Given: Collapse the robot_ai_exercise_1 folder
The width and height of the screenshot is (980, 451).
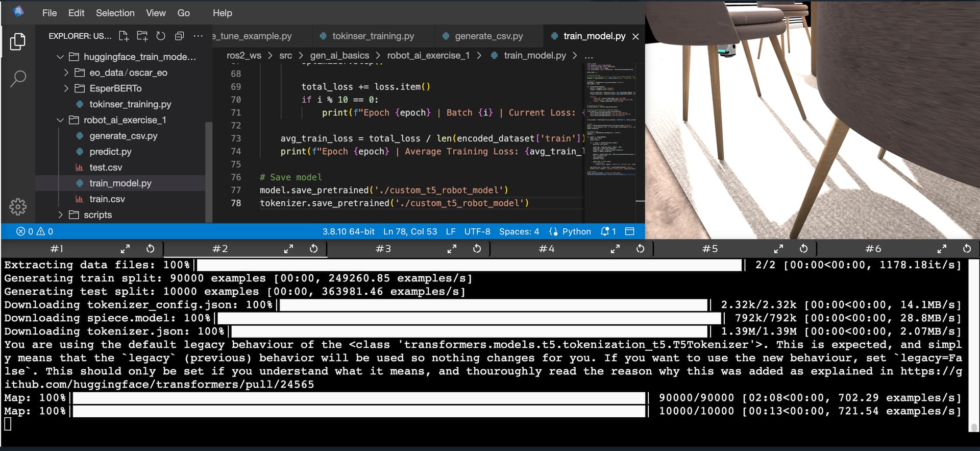Looking at the screenshot, I should tap(60, 120).
